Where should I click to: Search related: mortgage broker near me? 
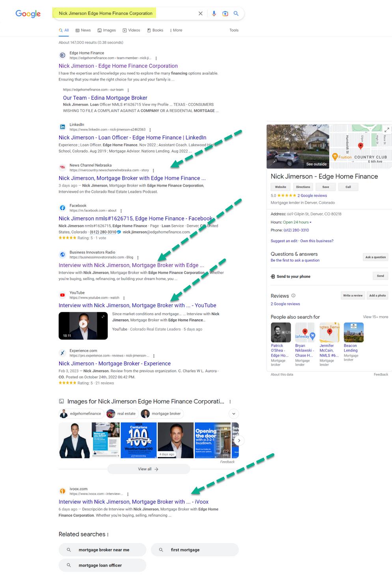[103, 550]
